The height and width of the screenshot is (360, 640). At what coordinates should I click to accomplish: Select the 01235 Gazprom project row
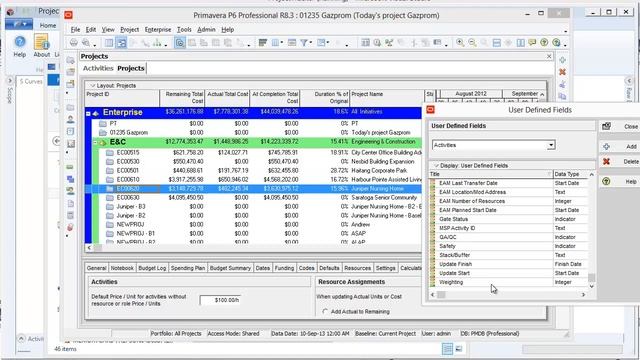pos(257,133)
